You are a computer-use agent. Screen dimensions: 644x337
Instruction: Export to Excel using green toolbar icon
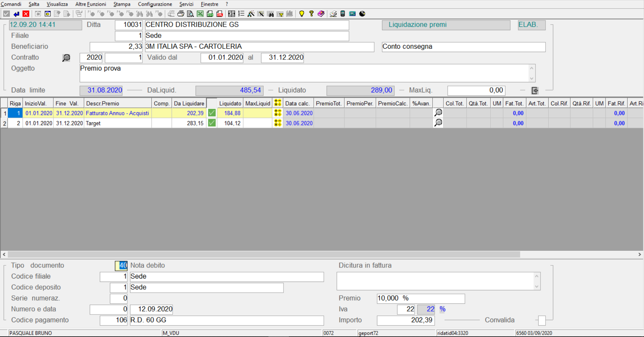[x=200, y=14]
